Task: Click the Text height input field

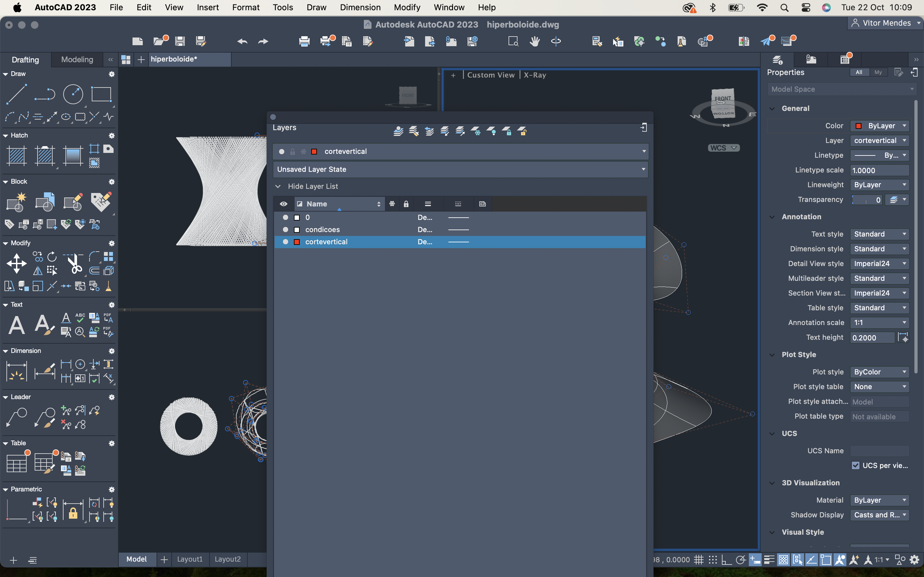Action: [x=872, y=338]
